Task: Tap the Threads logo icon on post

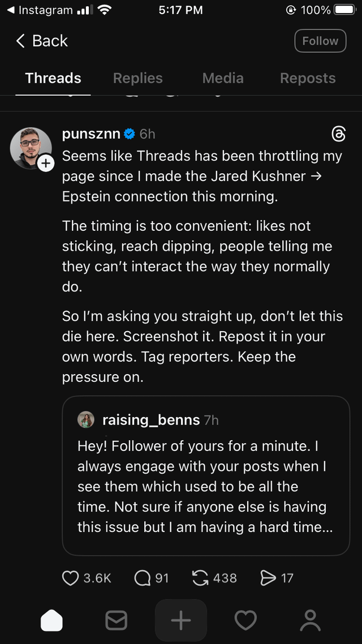Action: point(337,134)
